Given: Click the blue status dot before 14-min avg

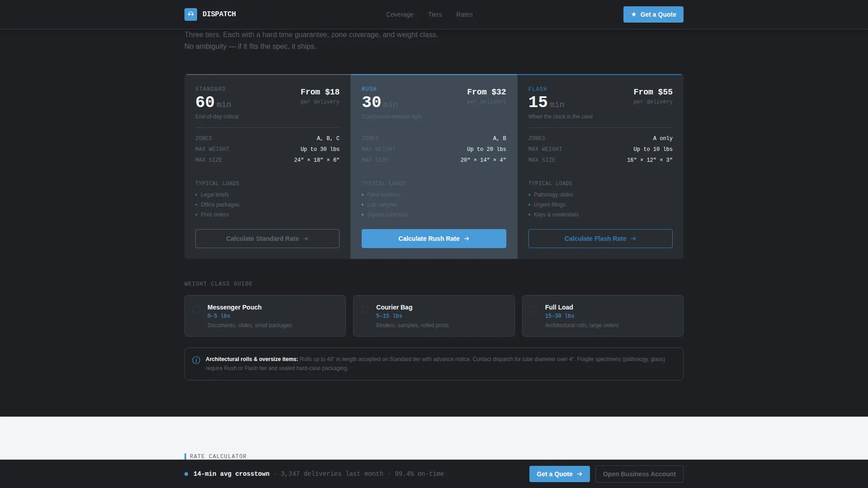Looking at the screenshot, I should pos(186,474).
